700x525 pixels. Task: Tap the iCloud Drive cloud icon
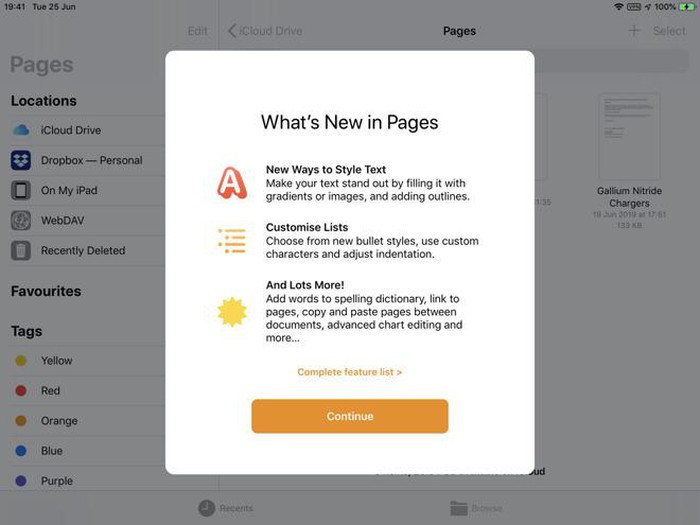coord(21,130)
